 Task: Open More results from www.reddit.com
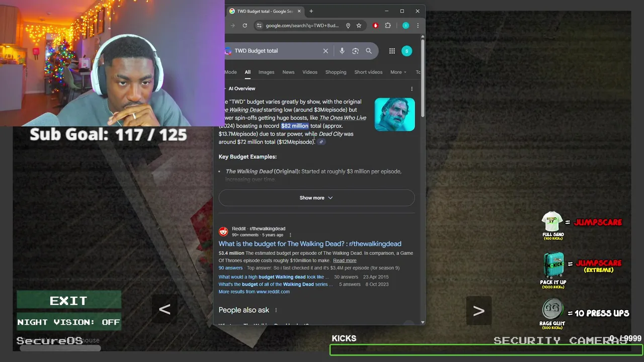tap(254, 292)
